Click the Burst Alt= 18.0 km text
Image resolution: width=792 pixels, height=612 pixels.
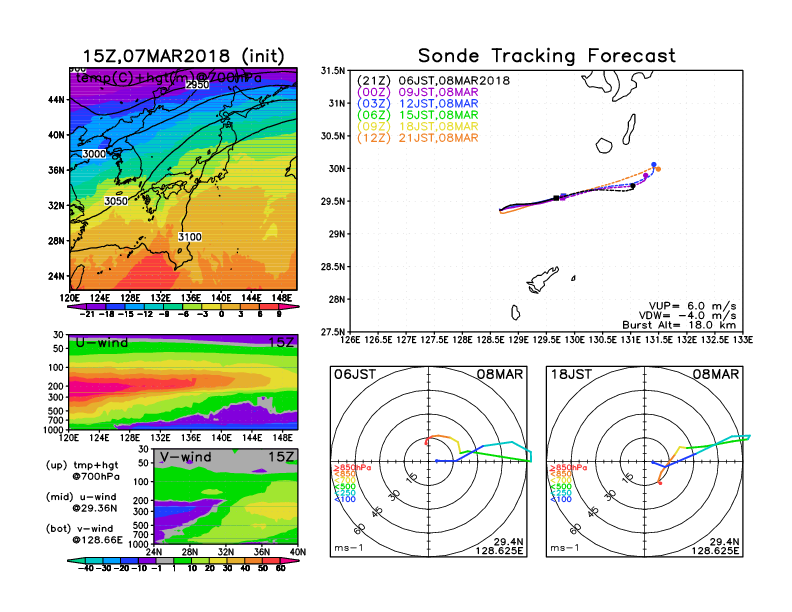[x=688, y=325]
